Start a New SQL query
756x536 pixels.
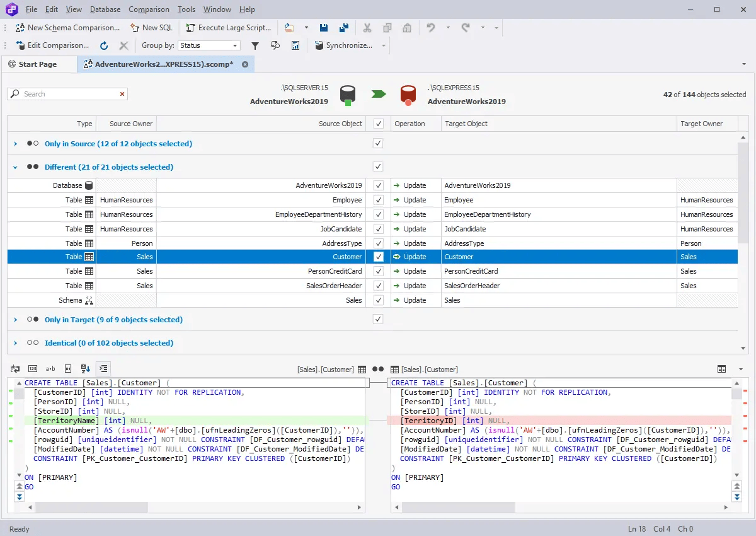tap(151, 28)
